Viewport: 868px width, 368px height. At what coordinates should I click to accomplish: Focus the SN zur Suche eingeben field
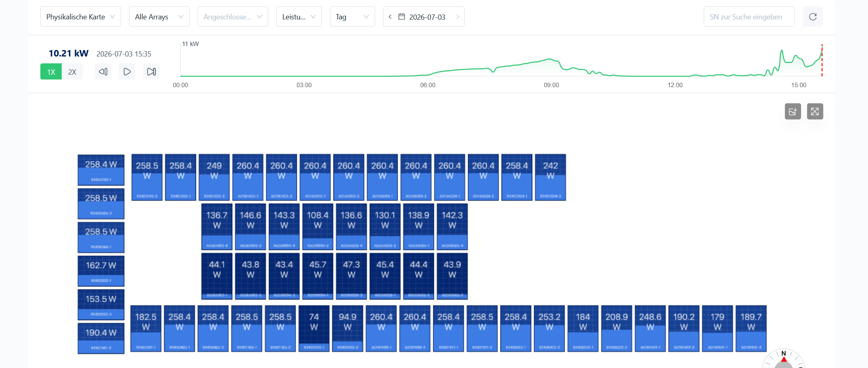[x=749, y=17]
